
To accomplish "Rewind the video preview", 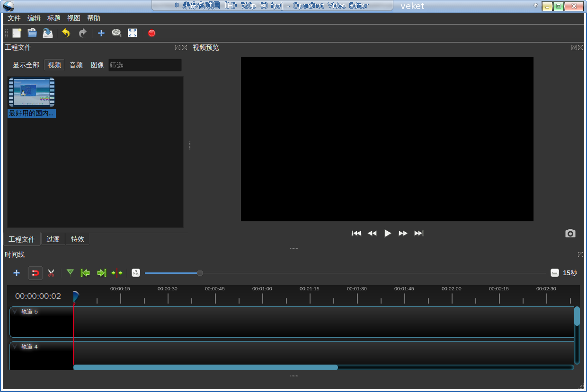I will click(x=372, y=233).
